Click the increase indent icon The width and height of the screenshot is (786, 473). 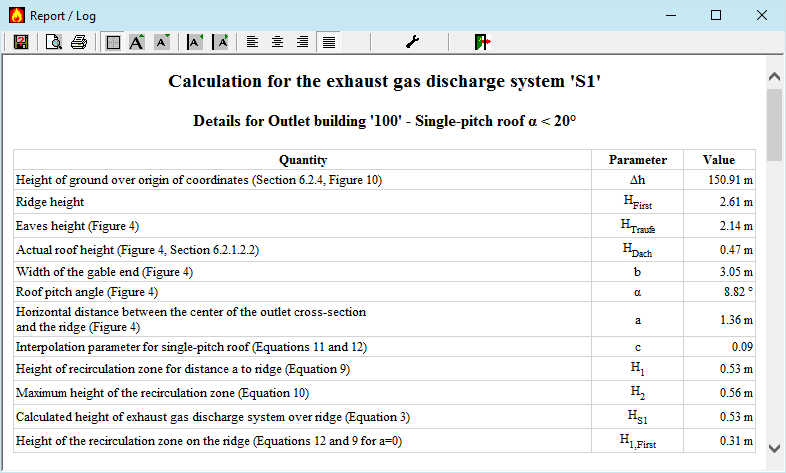click(x=221, y=42)
